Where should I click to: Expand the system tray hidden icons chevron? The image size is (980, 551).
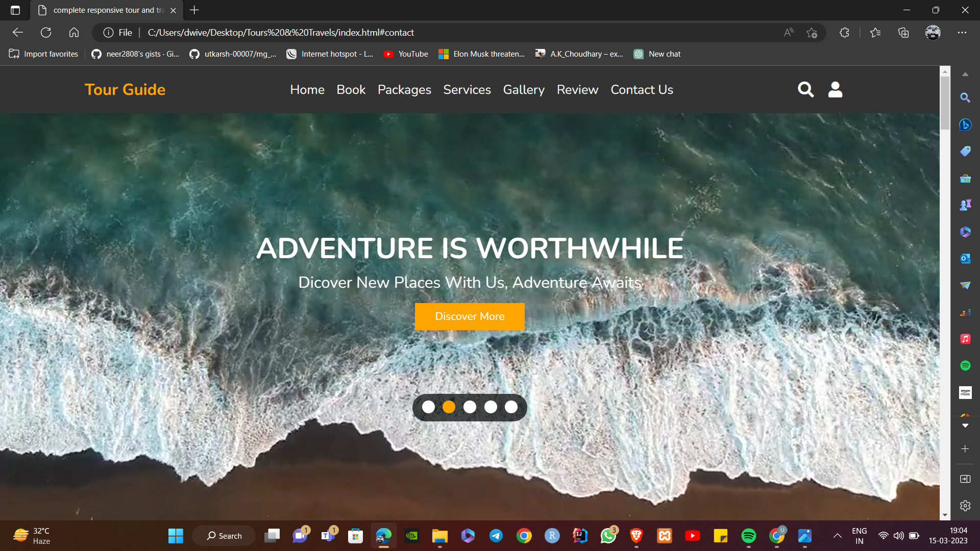[x=837, y=536]
